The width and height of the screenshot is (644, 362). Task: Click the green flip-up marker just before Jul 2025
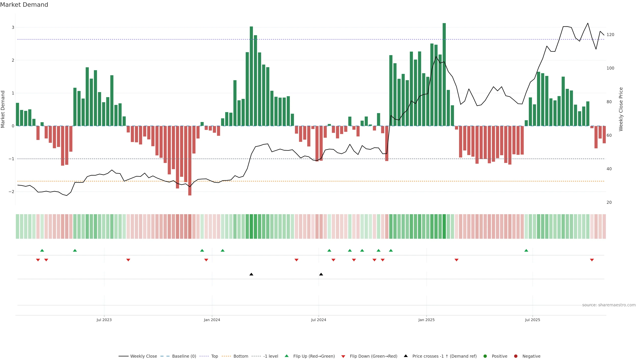pos(526,250)
